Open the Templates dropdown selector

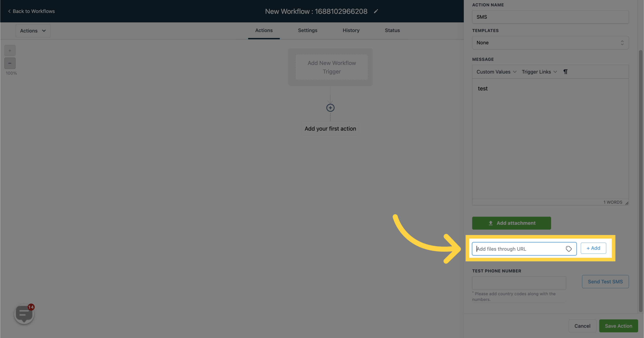(549, 42)
